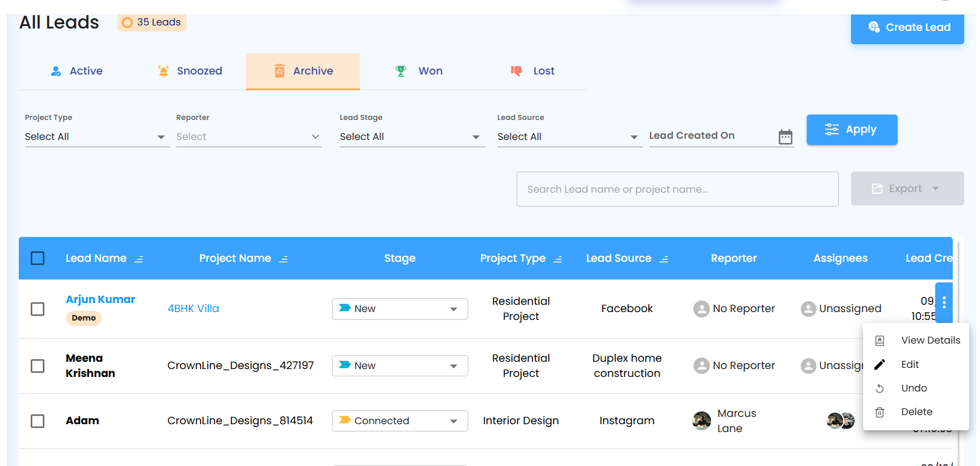
Task: Click the sort icon beside Project Type header
Action: 558,259
